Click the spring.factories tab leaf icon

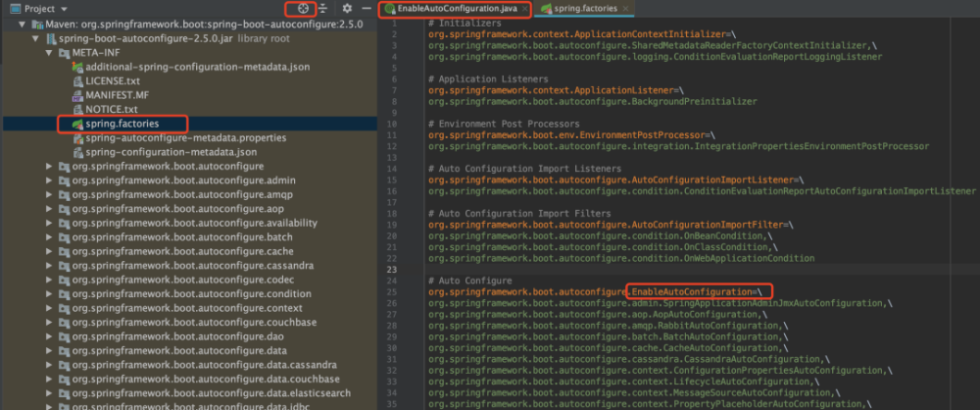[x=546, y=9]
